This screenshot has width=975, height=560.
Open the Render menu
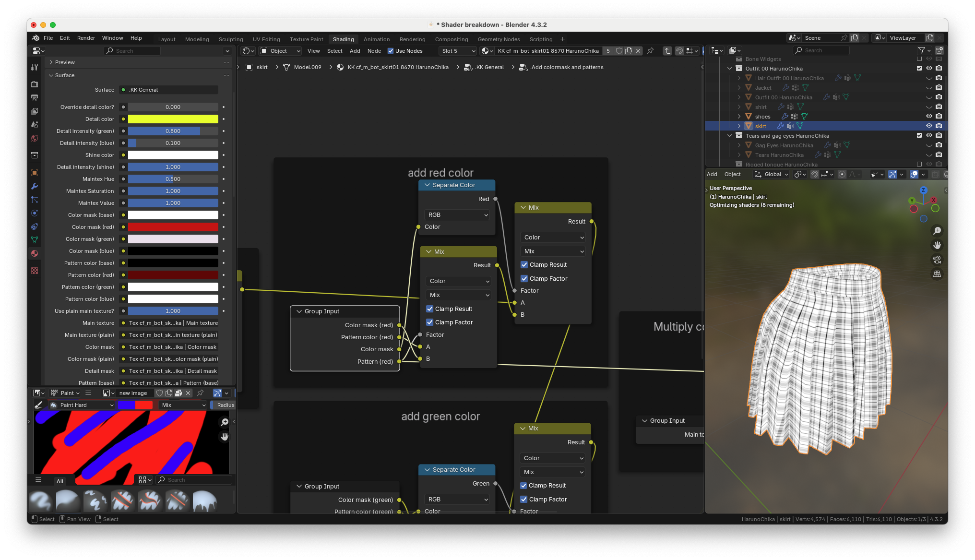86,38
